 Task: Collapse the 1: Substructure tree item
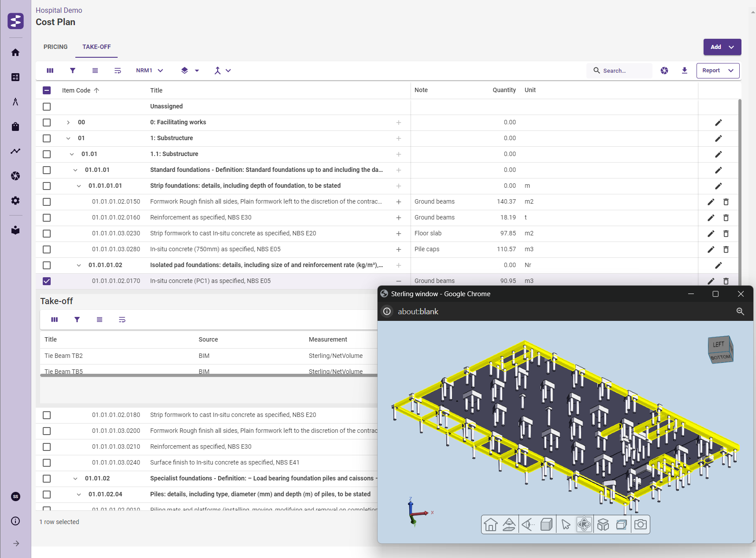pos(68,138)
